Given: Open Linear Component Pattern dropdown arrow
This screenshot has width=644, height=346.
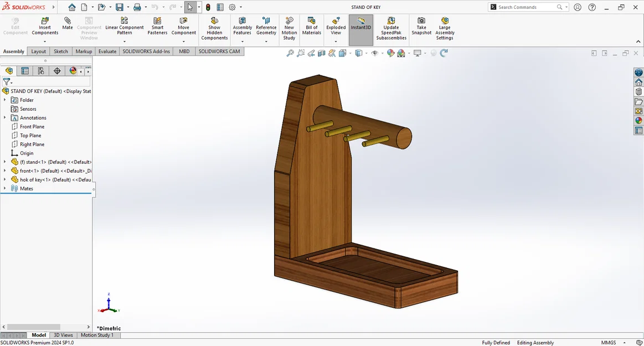Looking at the screenshot, I should pos(125,42).
